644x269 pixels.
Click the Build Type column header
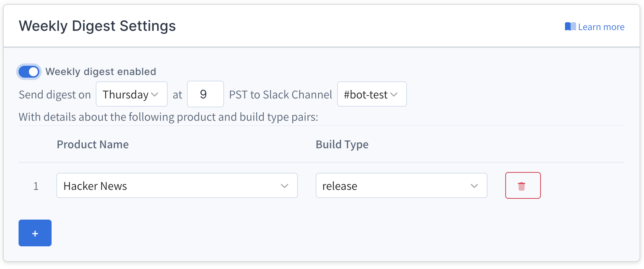coord(342,145)
